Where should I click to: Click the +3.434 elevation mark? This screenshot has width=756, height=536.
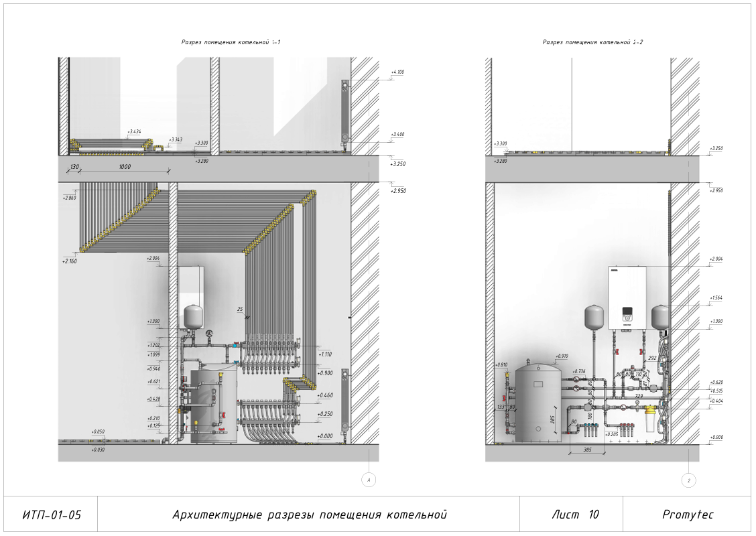tap(135, 131)
